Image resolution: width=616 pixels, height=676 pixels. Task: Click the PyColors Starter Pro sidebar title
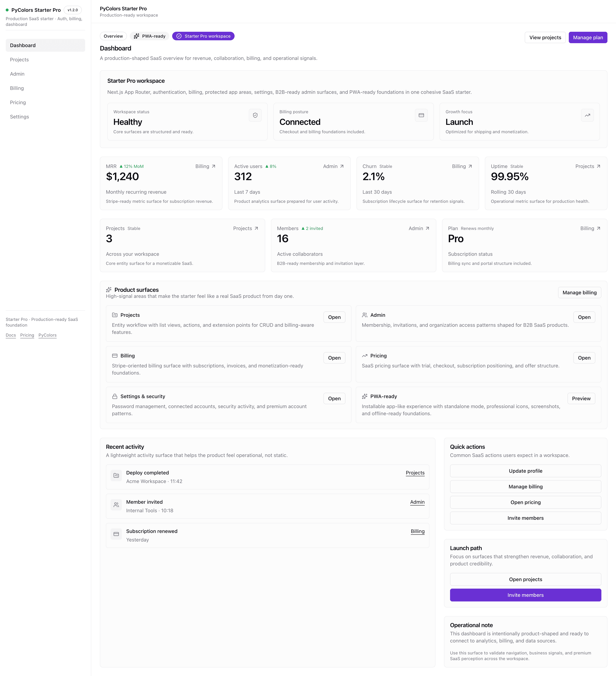(36, 10)
